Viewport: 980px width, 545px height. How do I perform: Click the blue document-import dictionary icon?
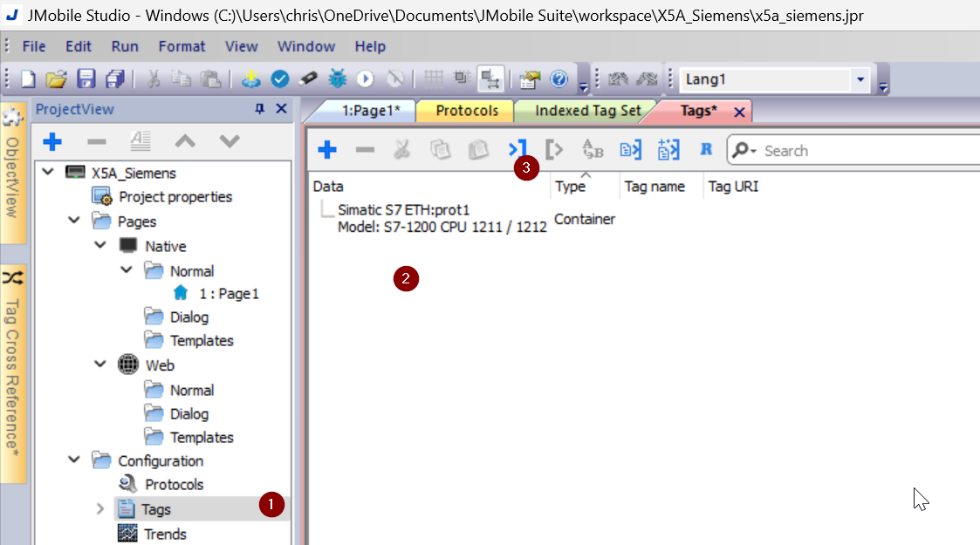point(631,150)
